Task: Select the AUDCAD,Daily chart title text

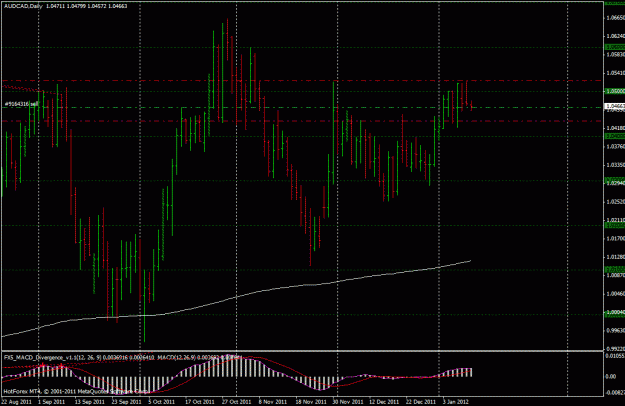Action: [x=22, y=6]
